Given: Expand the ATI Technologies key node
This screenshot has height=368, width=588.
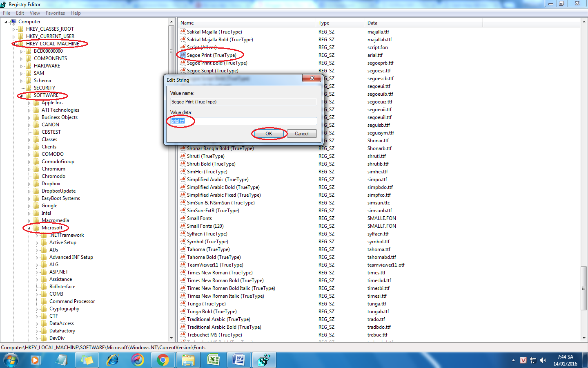Looking at the screenshot, I should point(29,110).
